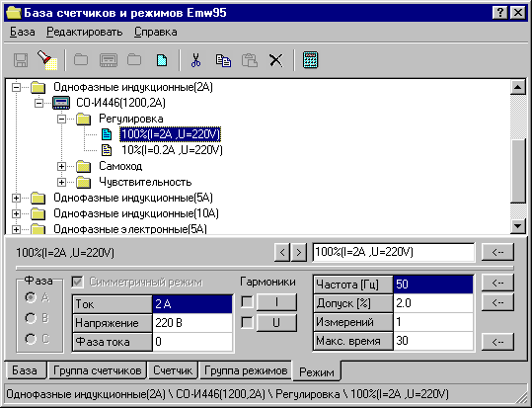This screenshot has height=408, width=532.
Task: Expand the Однофазные индукционные(10А) node
Action: (x=16, y=213)
